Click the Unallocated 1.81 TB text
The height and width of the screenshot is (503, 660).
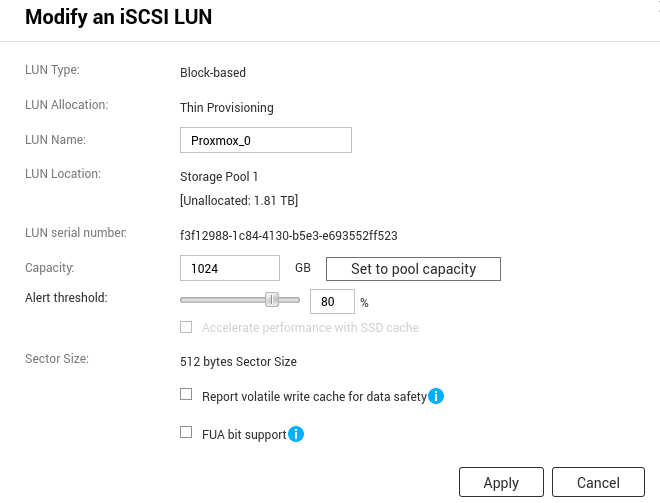(239, 200)
